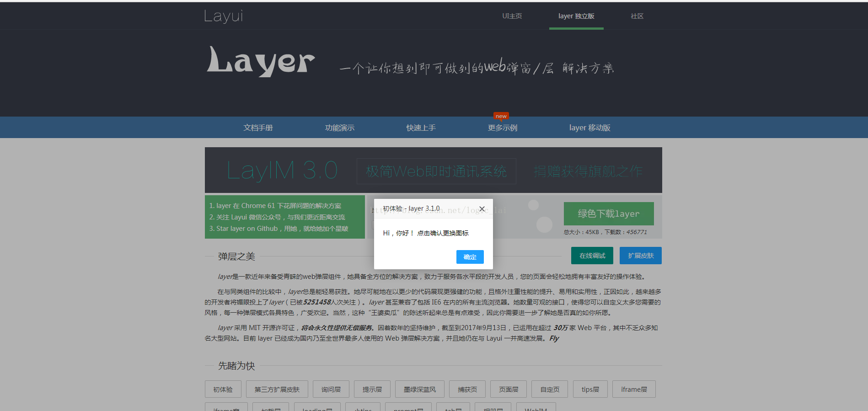The height and width of the screenshot is (411, 868).
Task: Run the 初体验 demo button
Action: pos(223,389)
